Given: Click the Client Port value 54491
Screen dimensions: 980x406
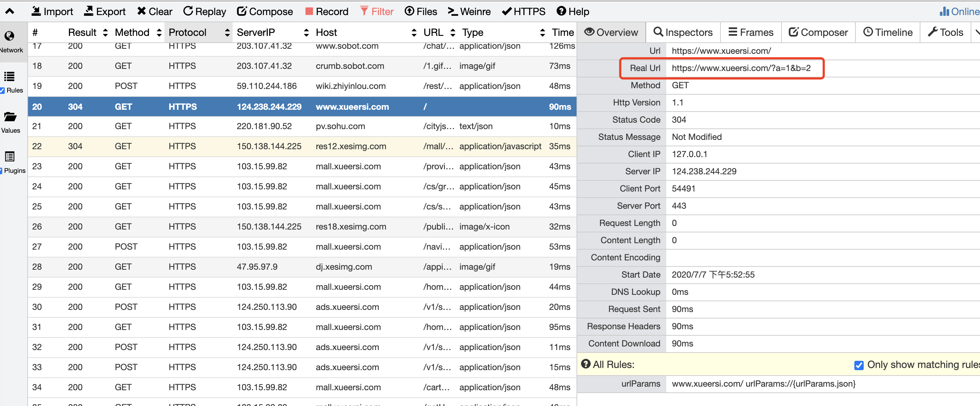Looking at the screenshot, I should coord(683,189).
